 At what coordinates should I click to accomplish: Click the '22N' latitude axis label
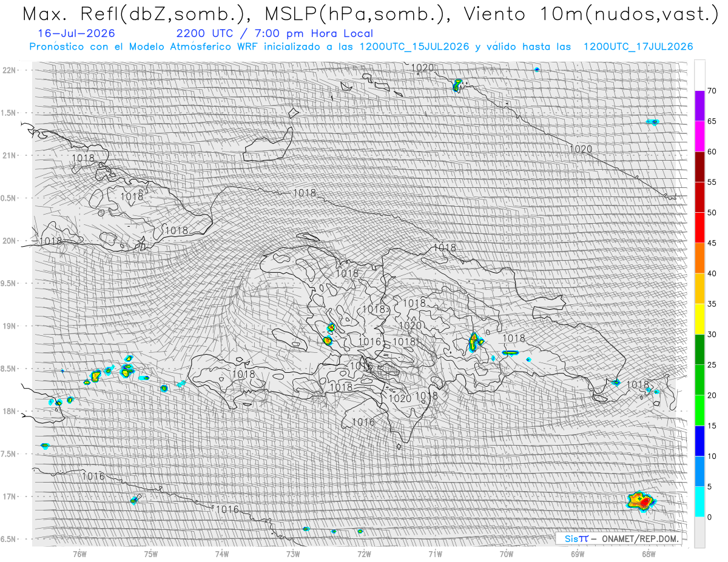[10, 70]
